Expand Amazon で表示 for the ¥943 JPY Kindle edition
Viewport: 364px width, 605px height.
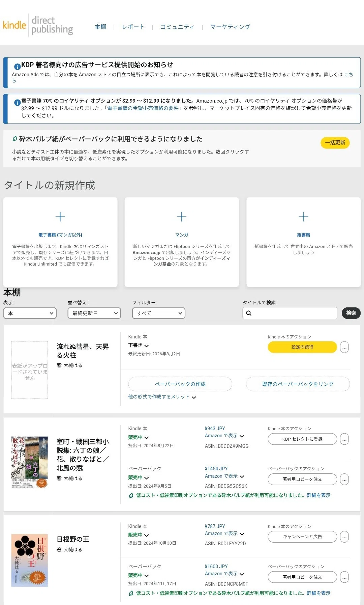click(x=224, y=436)
